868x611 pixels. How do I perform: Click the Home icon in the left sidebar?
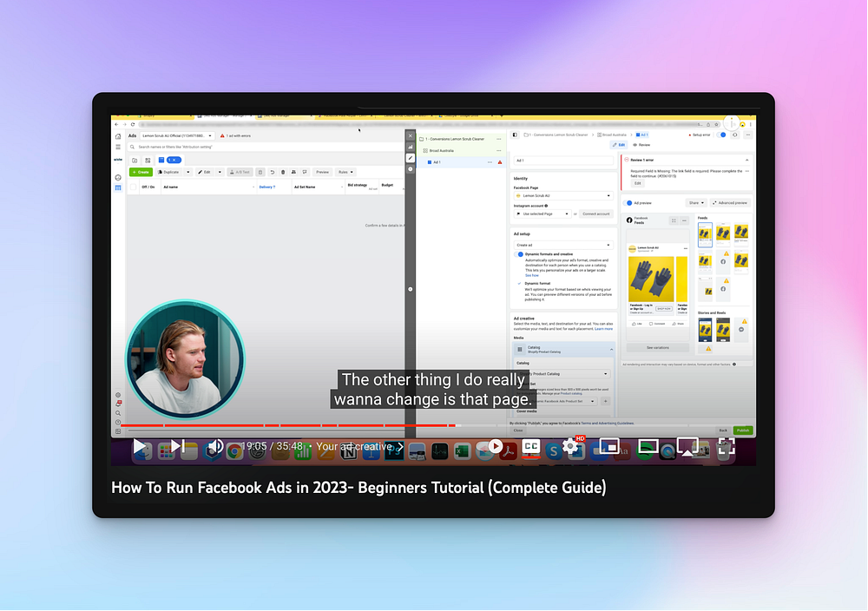[118, 136]
